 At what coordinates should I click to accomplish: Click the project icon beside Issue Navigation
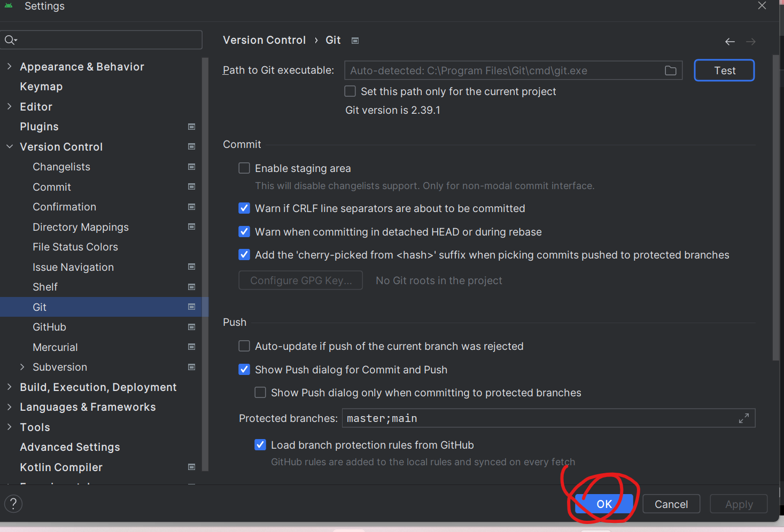pos(192,267)
